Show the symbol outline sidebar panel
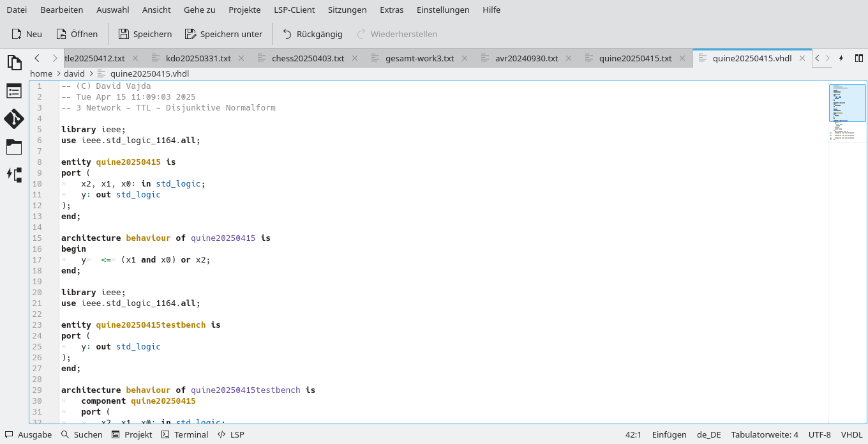The width and height of the screenshot is (868, 444). (14, 91)
